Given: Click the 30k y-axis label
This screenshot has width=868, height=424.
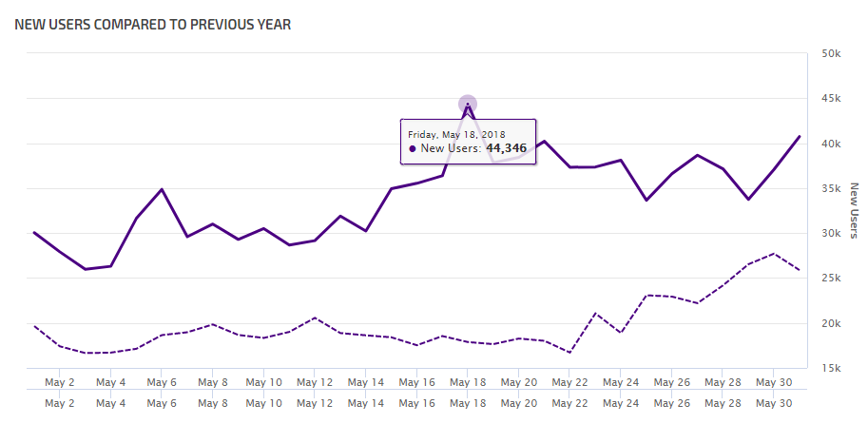Looking at the screenshot, I should [830, 234].
